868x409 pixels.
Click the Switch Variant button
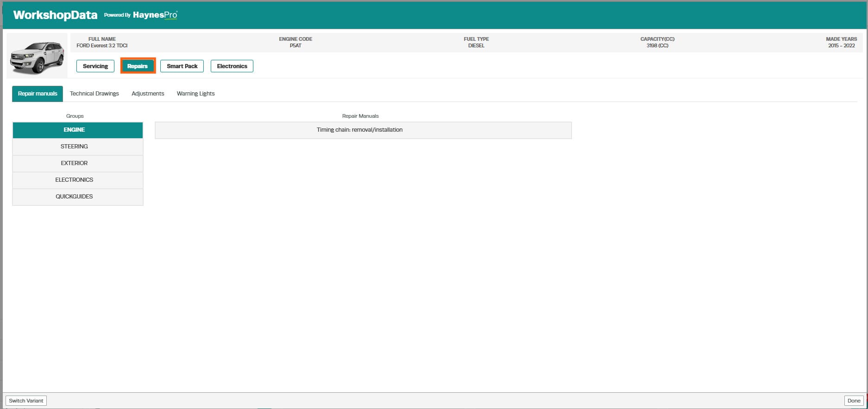[x=26, y=401]
